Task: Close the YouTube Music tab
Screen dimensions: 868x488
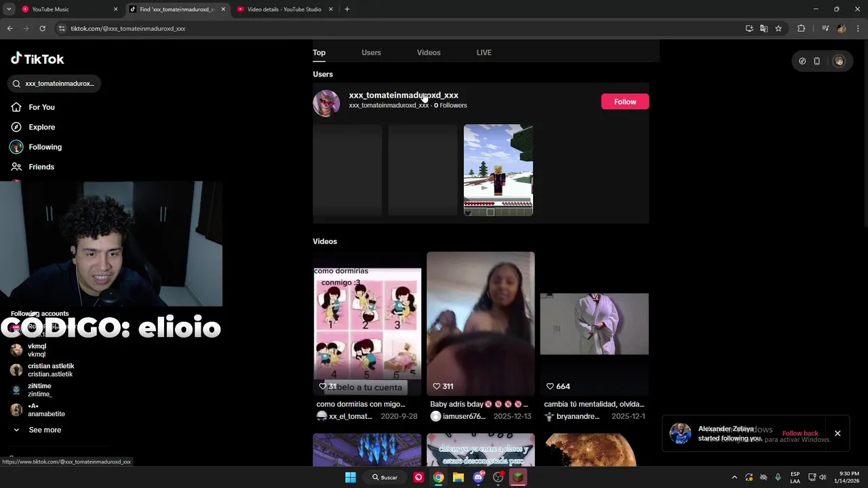Action: pyautogui.click(x=115, y=9)
